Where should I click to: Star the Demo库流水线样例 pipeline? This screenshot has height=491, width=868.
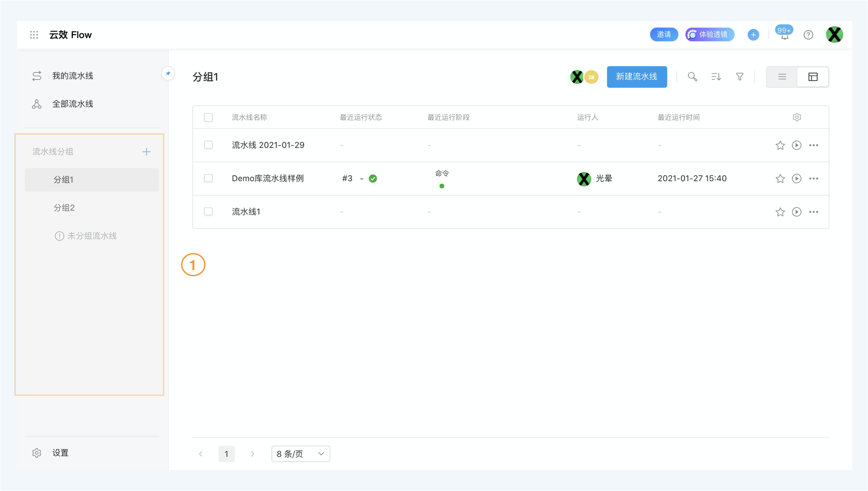[x=780, y=178]
